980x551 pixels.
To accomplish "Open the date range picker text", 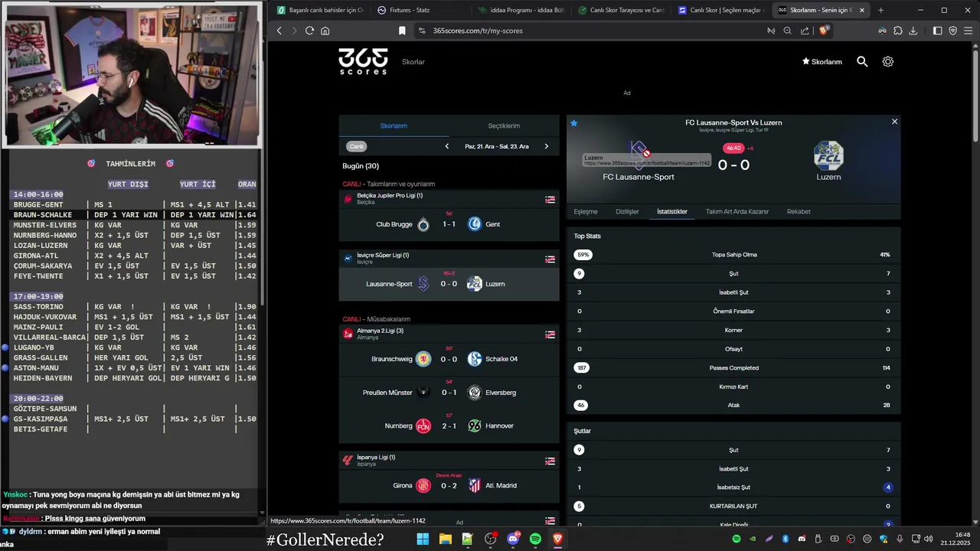I will [496, 146].
